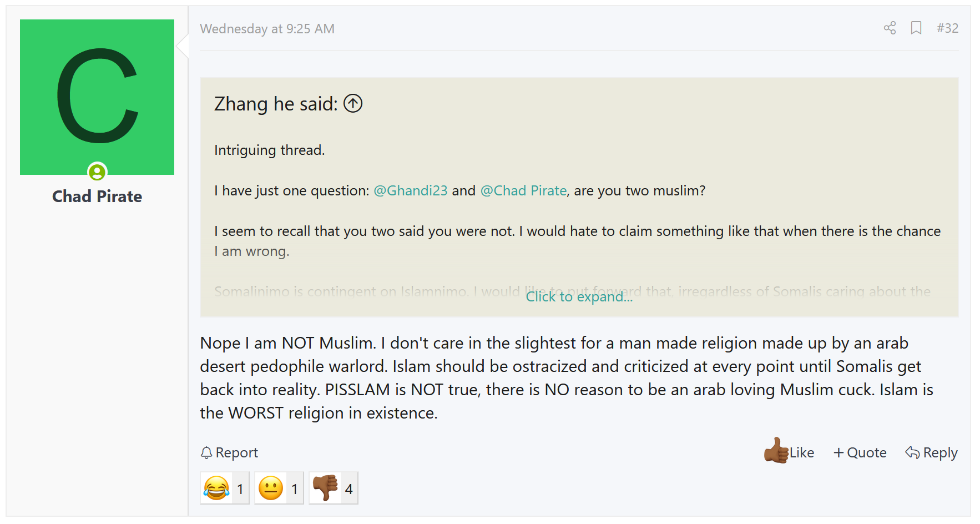
Task: Click the Ghandi23 mention link
Action: (411, 190)
